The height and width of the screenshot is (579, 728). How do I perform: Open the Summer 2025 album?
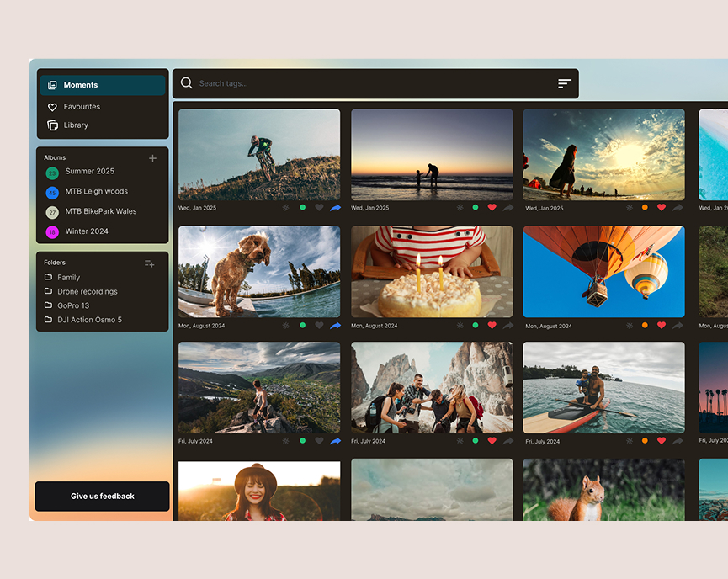click(89, 172)
